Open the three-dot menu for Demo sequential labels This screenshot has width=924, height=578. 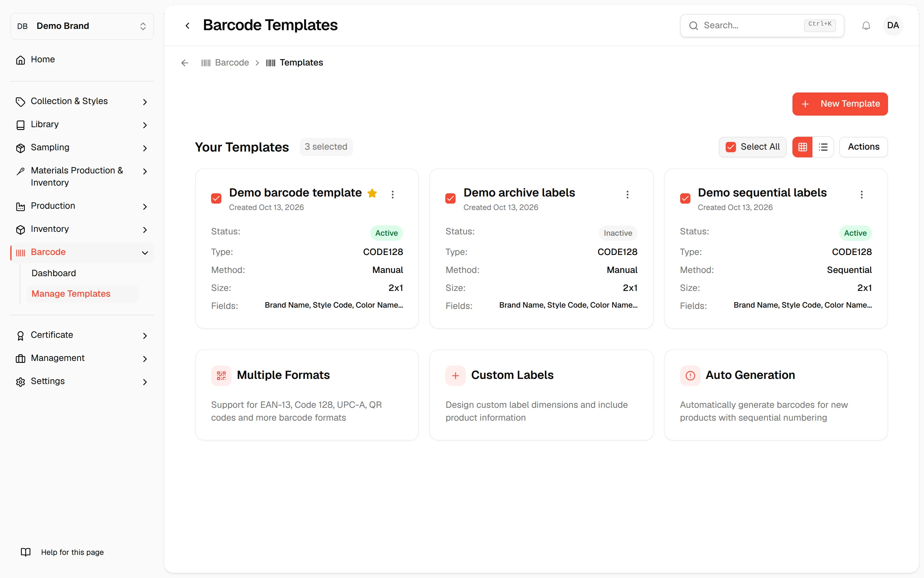coord(862,195)
